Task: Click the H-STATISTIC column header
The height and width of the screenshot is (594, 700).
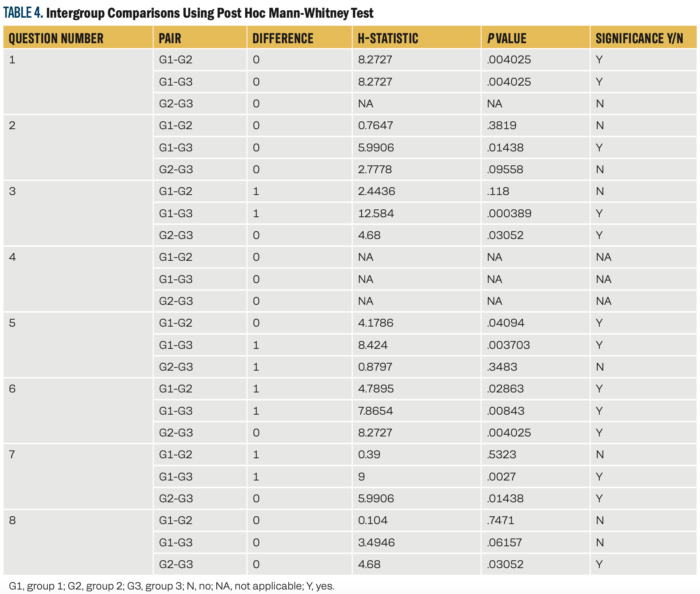Action: tap(388, 39)
